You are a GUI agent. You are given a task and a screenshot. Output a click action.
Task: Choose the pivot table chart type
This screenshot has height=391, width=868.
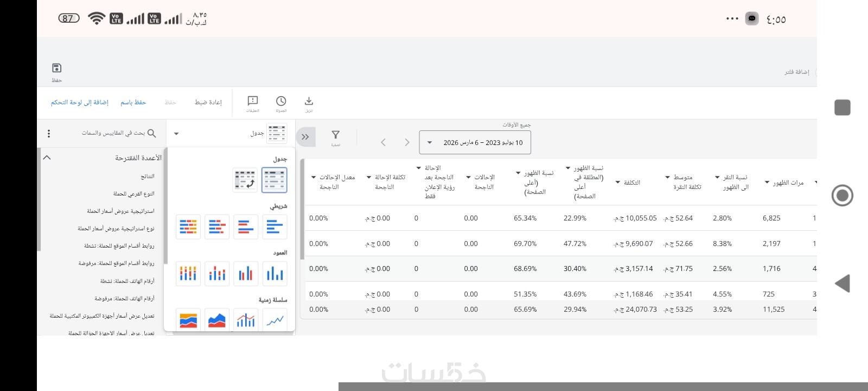click(x=245, y=180)
